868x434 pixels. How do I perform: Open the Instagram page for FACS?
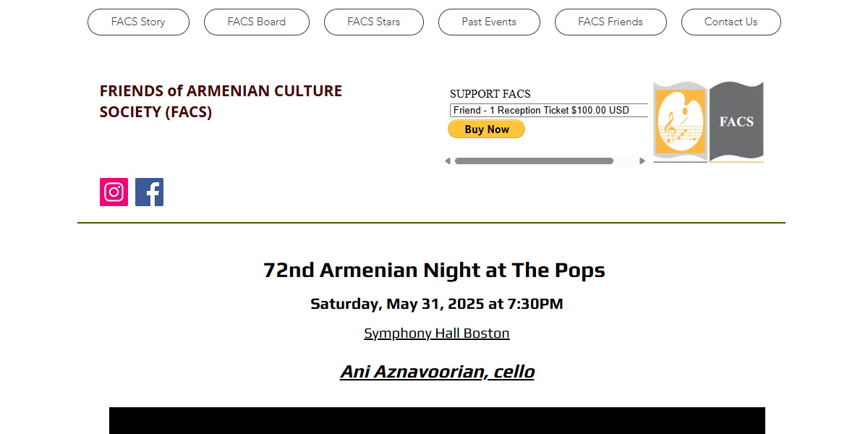pos(114,192)
